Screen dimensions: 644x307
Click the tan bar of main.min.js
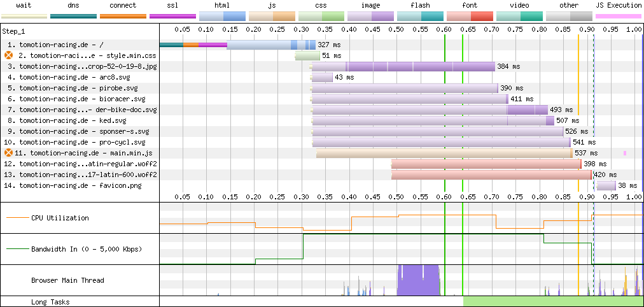click(x=444, y=153)
